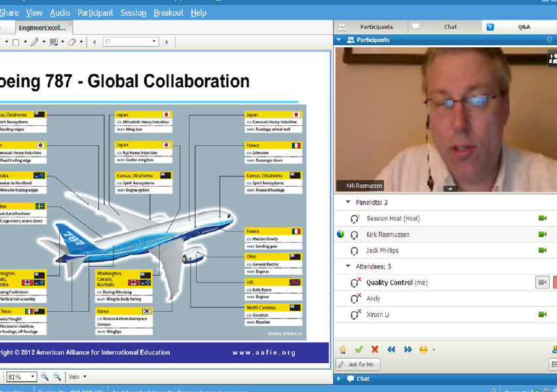This screenshot has width=557, height=392.
Task: Collapse the Panelists list
Action: coord(348,203)
